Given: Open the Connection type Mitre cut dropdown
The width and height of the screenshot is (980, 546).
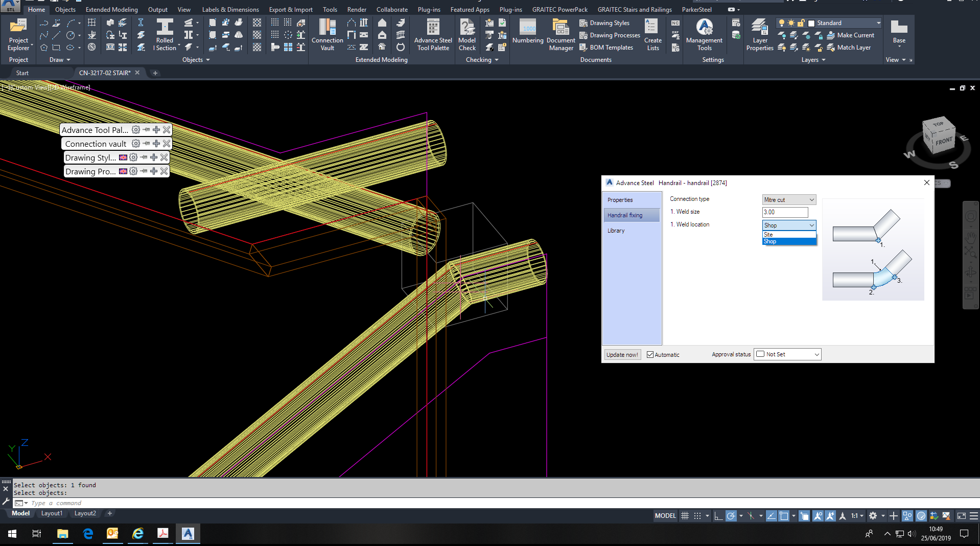Looking at the screenshot, I should coord(812,199).
